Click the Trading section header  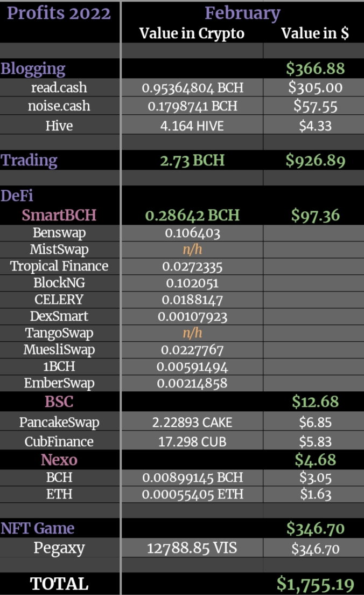click(29, 160)
